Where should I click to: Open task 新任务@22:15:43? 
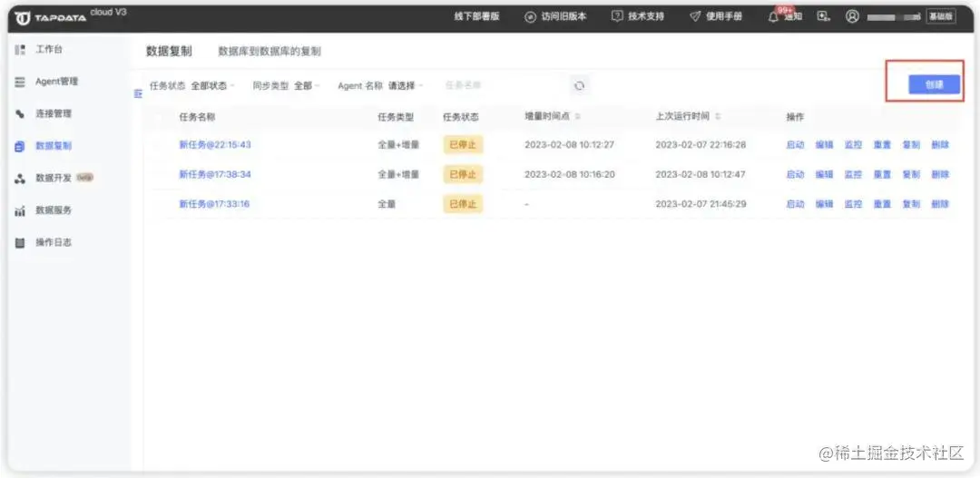pyautogui.click(x=214, y=144)
